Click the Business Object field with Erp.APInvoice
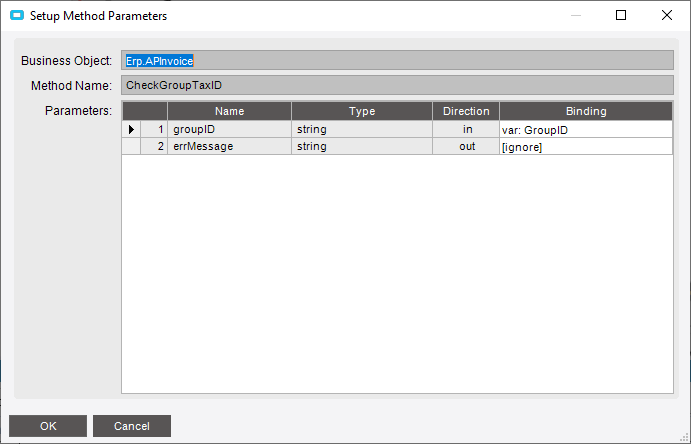 click(398, 60)
